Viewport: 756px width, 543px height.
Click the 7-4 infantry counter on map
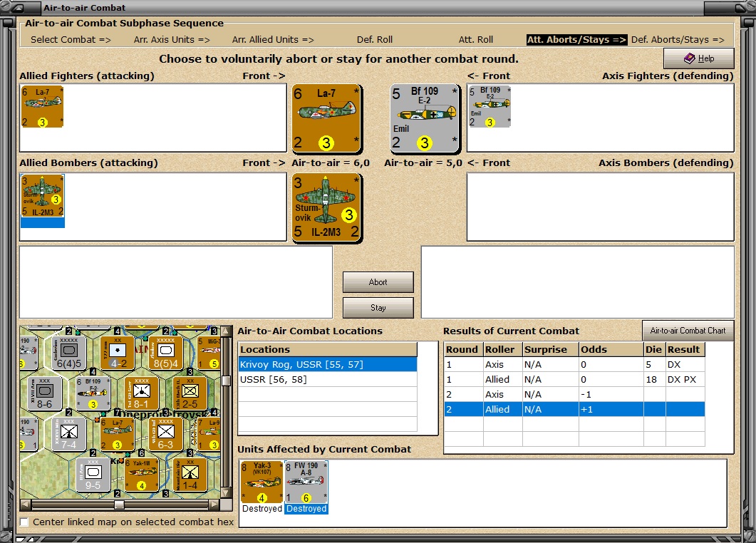coord(68,434)
